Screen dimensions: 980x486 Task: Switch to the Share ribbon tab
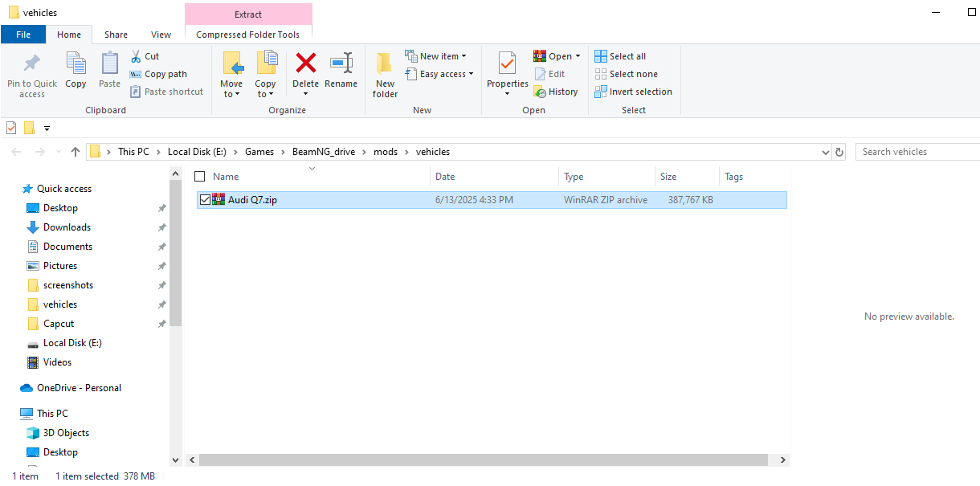tap(116, 35)
